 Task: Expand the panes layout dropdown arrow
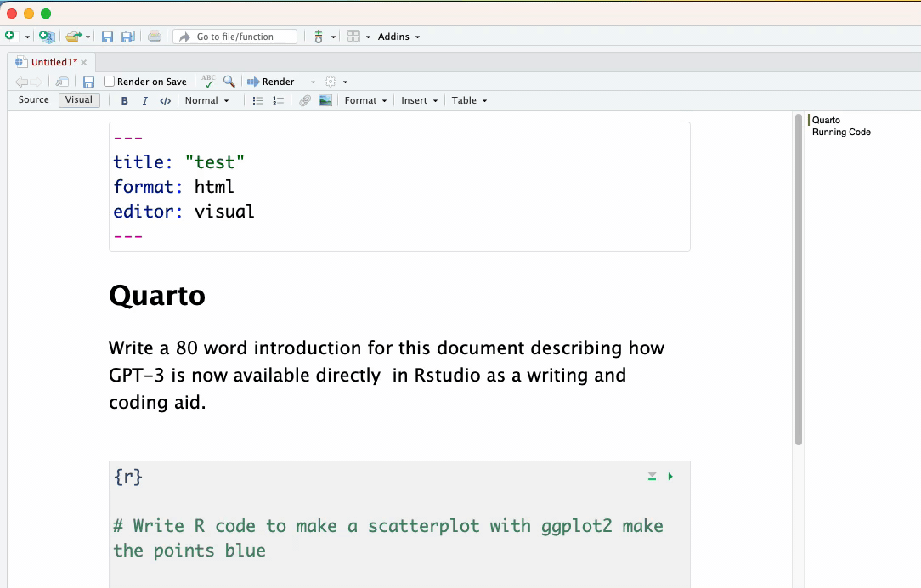click(x=368, y=37)
